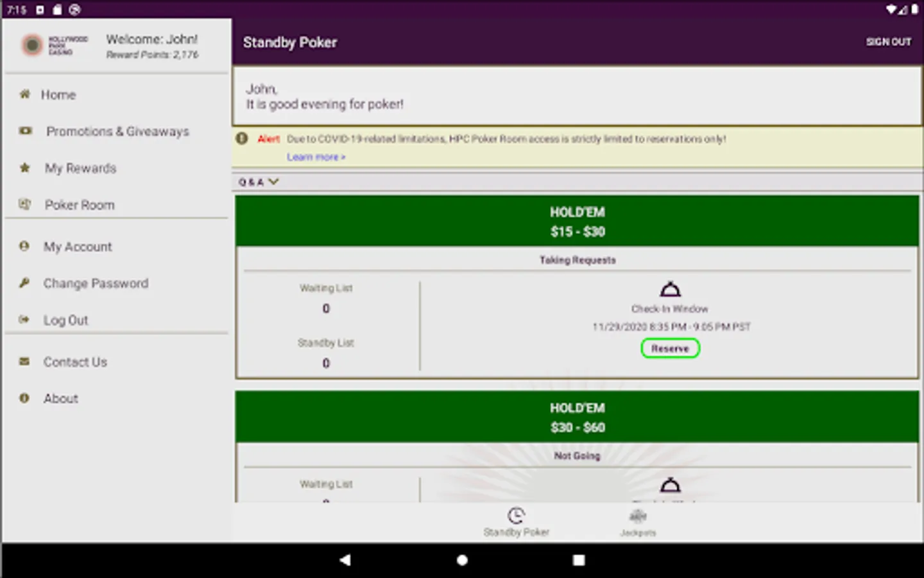The height and width of the screenshot is (578, 924).
Task: Click the Home house icon
Action: [25, 94]
